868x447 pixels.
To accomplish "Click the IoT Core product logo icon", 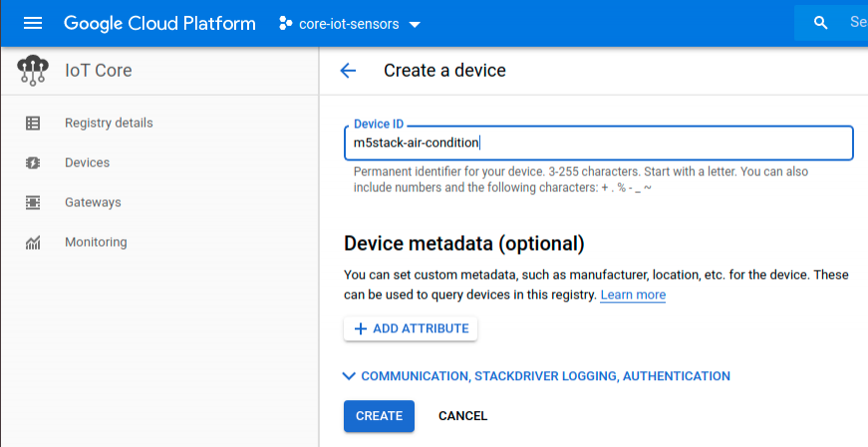I will [33, 71].
